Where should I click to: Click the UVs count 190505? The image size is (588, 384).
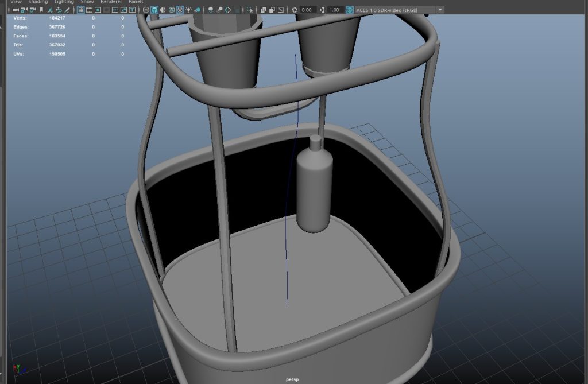coord(57,54)
